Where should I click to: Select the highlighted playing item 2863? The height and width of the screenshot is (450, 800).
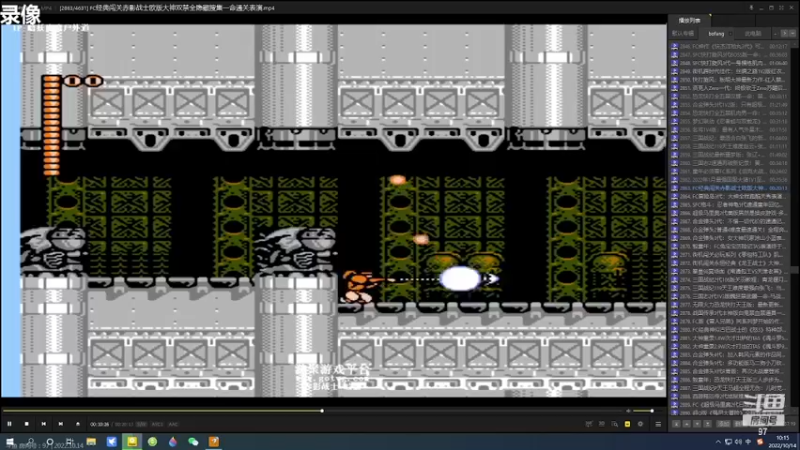tap(730, 188)
